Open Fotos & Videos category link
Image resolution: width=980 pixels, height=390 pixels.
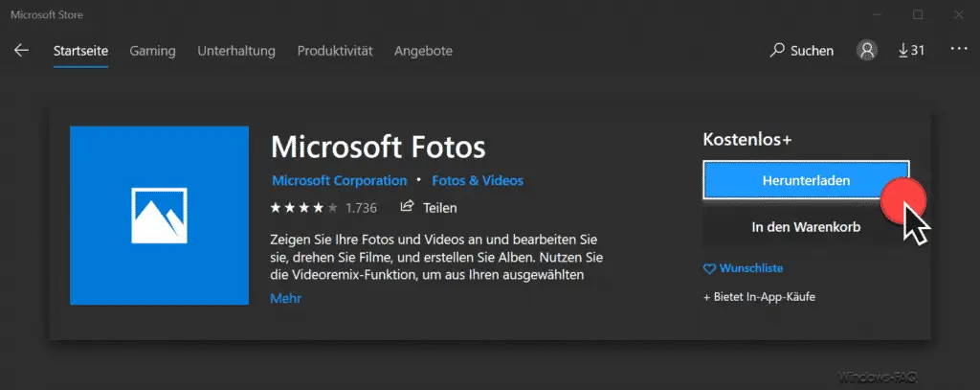point(478,181)
